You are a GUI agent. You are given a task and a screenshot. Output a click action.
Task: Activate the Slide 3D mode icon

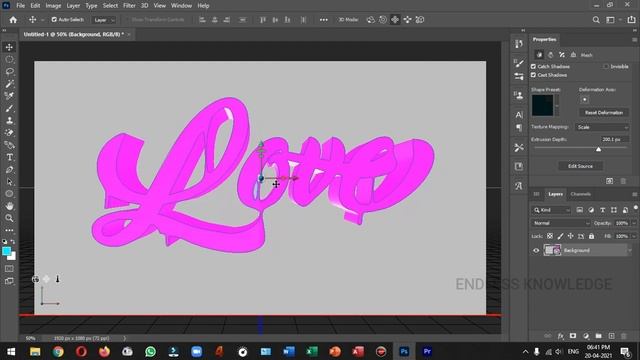(x=407, y=20)
